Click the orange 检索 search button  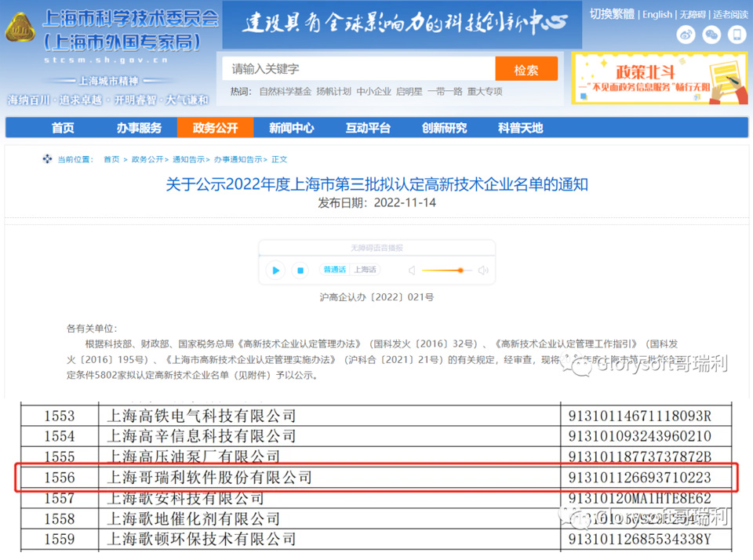click(x=526, y=69)
